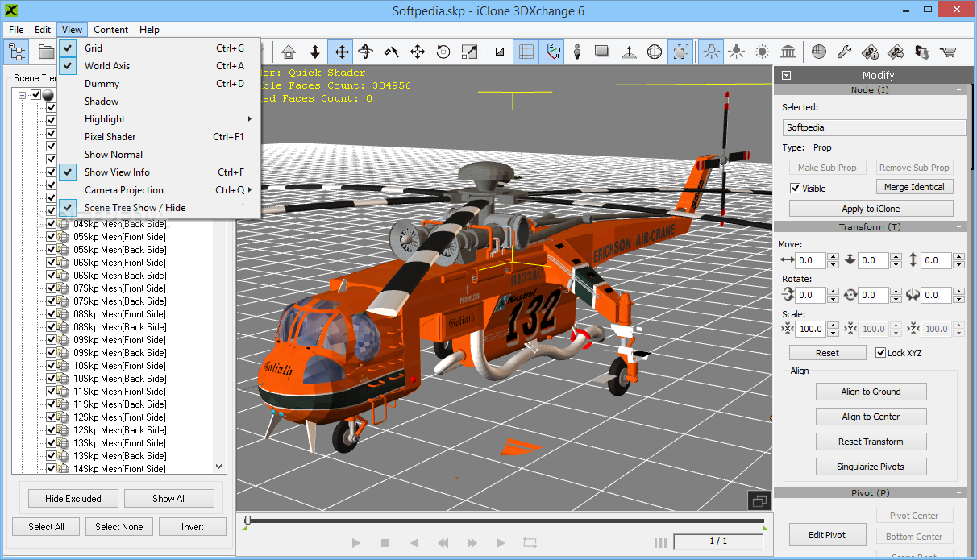
Task: Toggle the World Axis XYZ toolbar icon
Action: [x=551, y=52]
